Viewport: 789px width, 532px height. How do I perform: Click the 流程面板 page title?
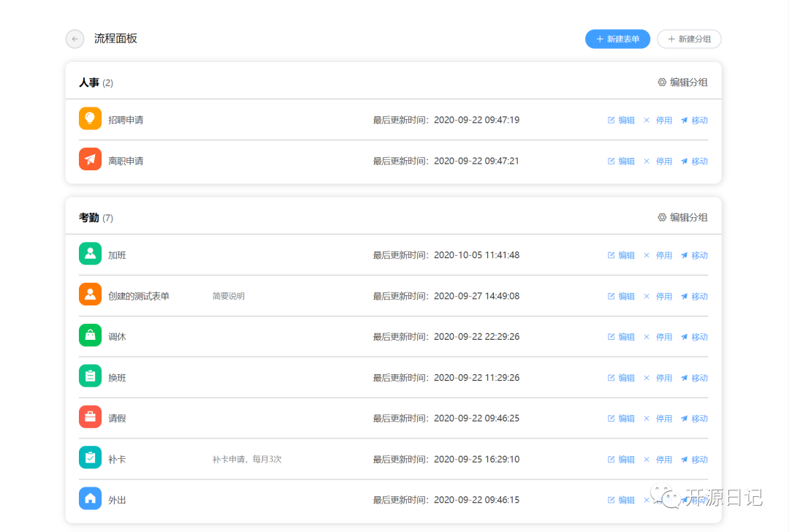[115, 39]
